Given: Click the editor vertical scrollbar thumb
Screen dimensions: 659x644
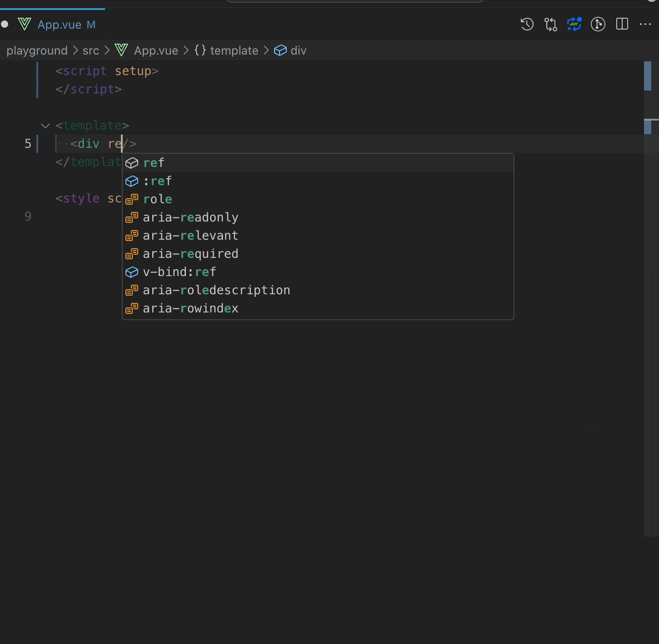Looking at the screenshot, I should coord(648,76).
